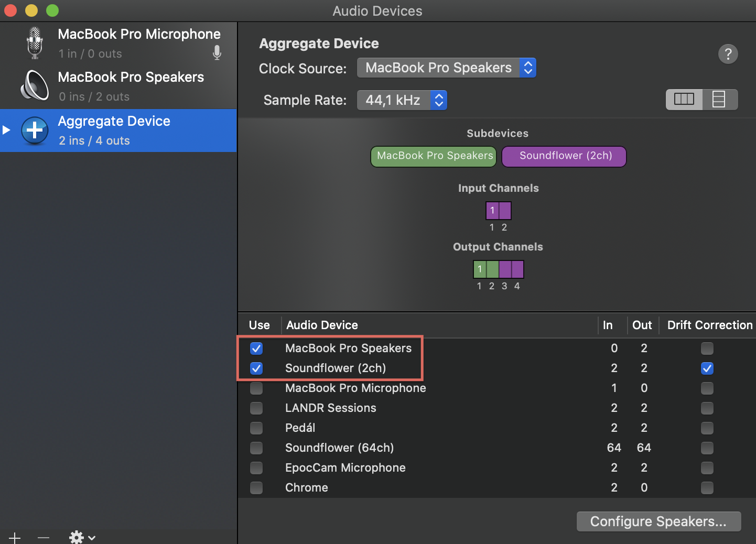Enable Use for LANDR Sessions
756x544 pixels.
click(x=256, y=408)
